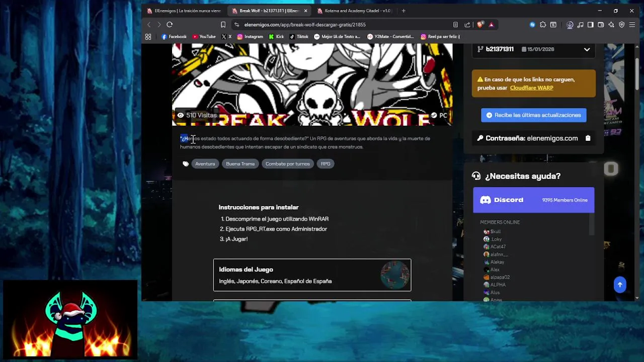Screen dimensions: 644x362
Task: Click the 510 Visitas counter
Action: point(197,115)
